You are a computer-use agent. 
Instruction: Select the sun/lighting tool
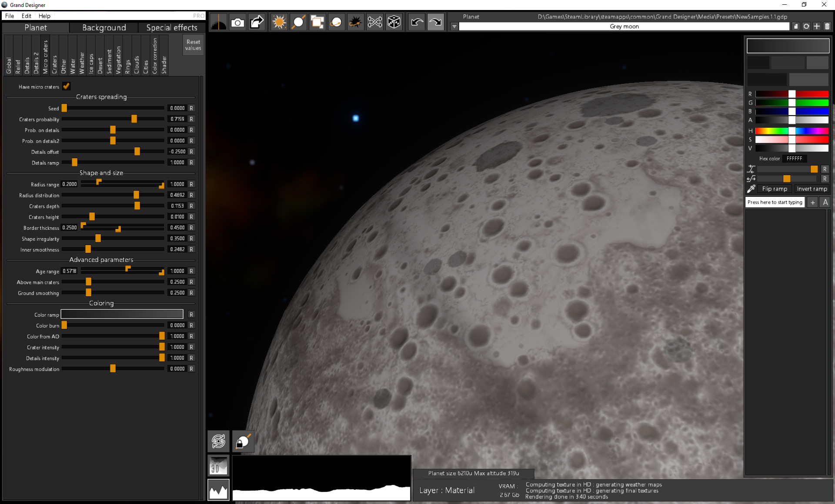click(279, 22)
